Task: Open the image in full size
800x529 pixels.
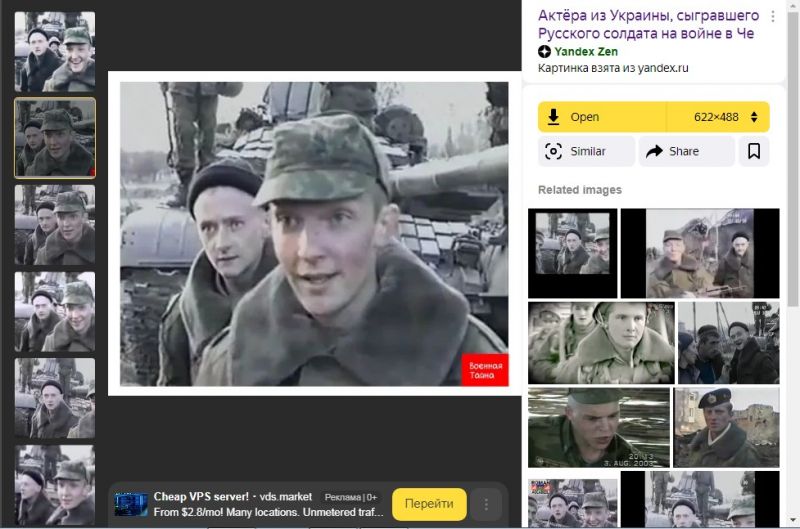Action: (x=602, y=117)
